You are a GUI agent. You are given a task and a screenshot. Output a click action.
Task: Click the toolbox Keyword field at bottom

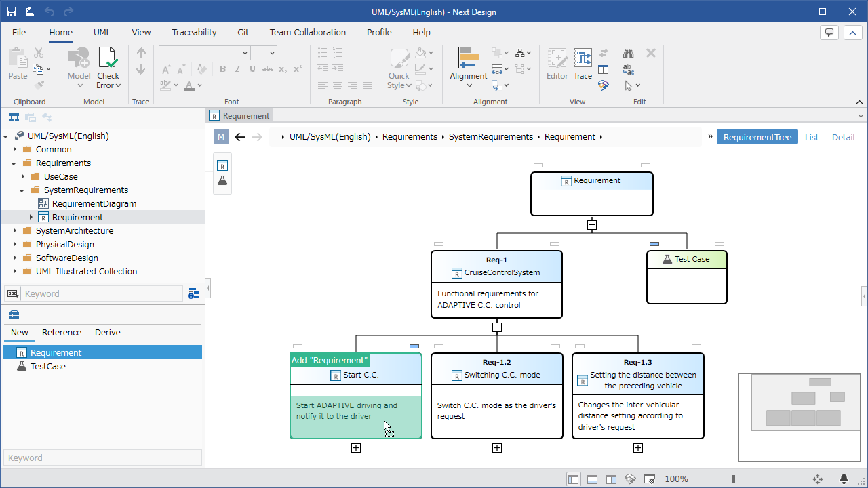coord(102,458)
